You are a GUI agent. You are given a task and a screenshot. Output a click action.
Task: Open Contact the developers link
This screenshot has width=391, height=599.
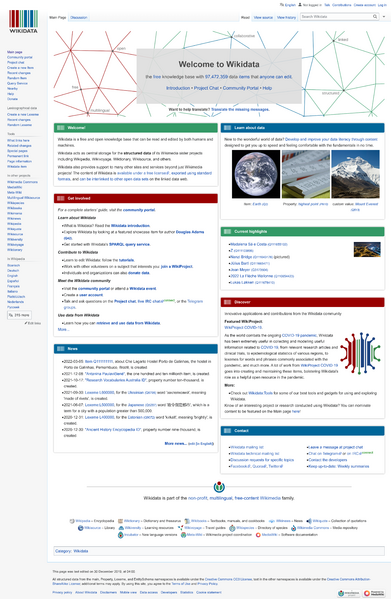[x=328, y=460]
